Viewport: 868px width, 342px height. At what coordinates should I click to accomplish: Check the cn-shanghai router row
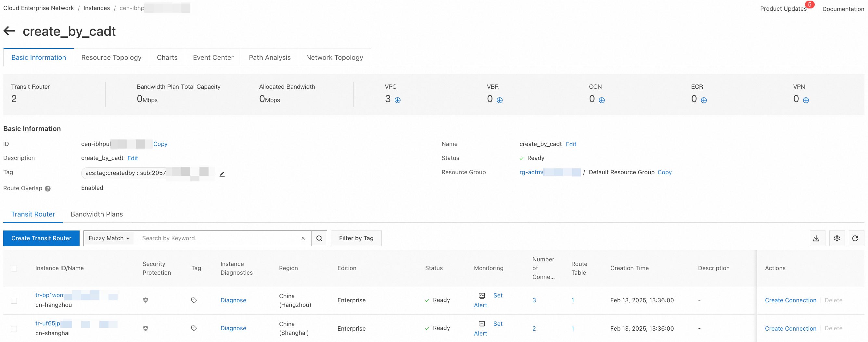(x=14, y=329)
